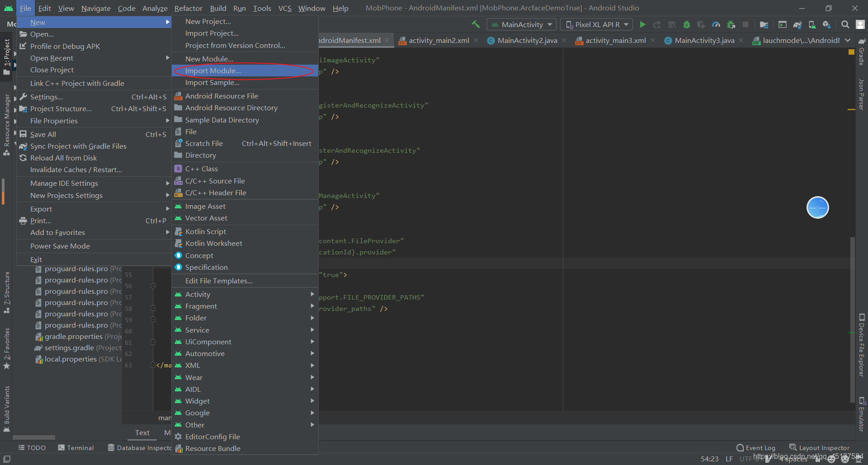Open the TODO tool window
Image resolution: width=868 pixels, height=465 pixels.
coord(32,448)
